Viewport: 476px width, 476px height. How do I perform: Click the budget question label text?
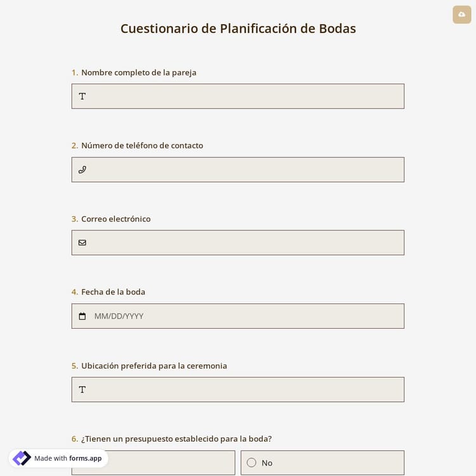176,439
